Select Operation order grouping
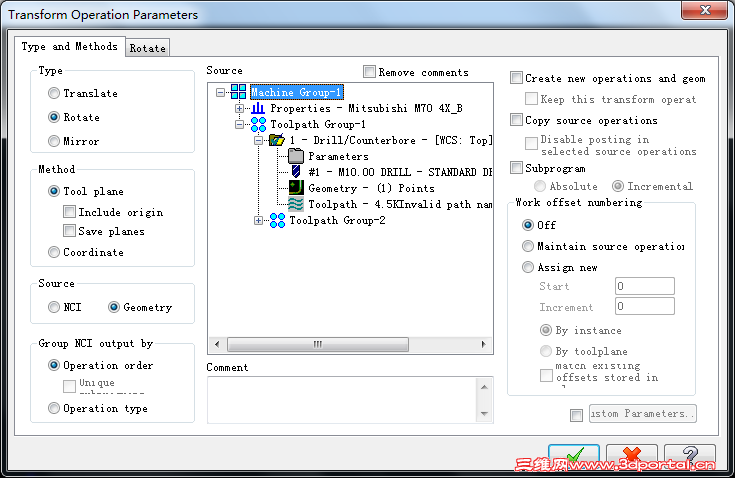The image size is (735, 478). pyautogui.click(x=54, y=365)
